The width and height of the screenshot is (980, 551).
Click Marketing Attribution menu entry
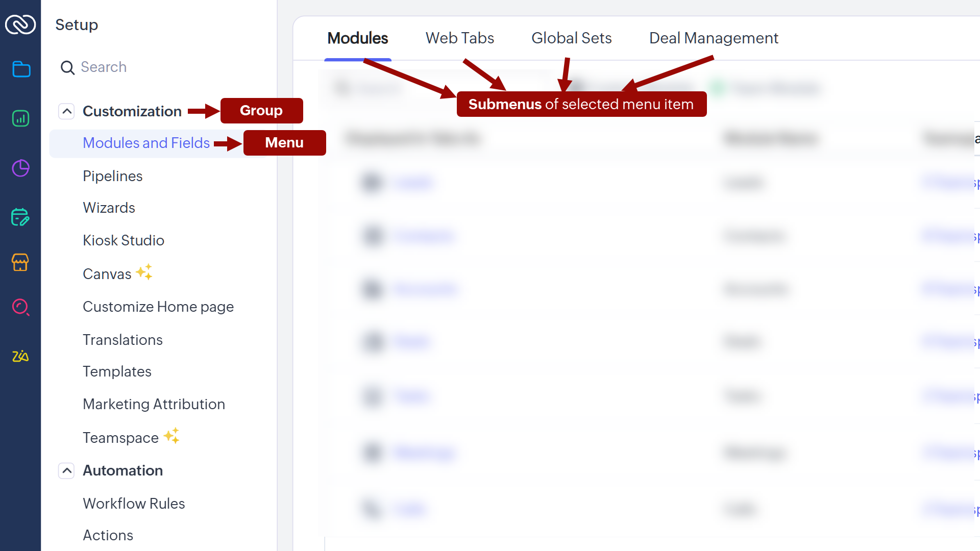coord(154,404)
